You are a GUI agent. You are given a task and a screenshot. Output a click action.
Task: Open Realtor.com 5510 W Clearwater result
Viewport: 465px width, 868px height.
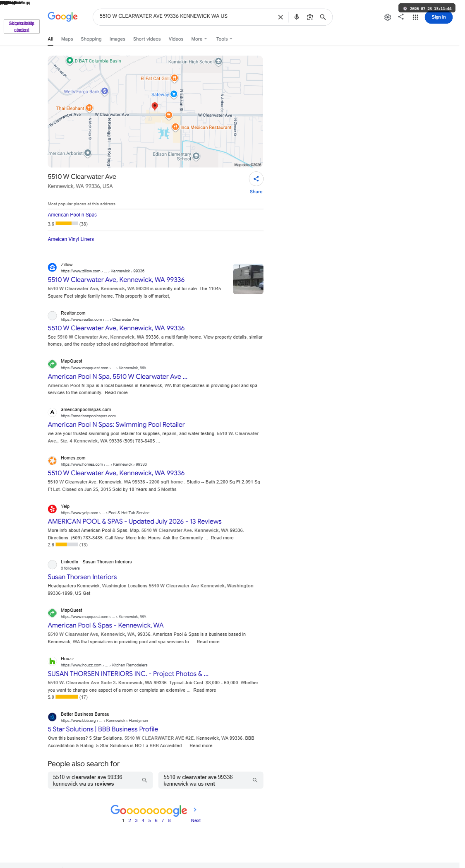[116, 328]
